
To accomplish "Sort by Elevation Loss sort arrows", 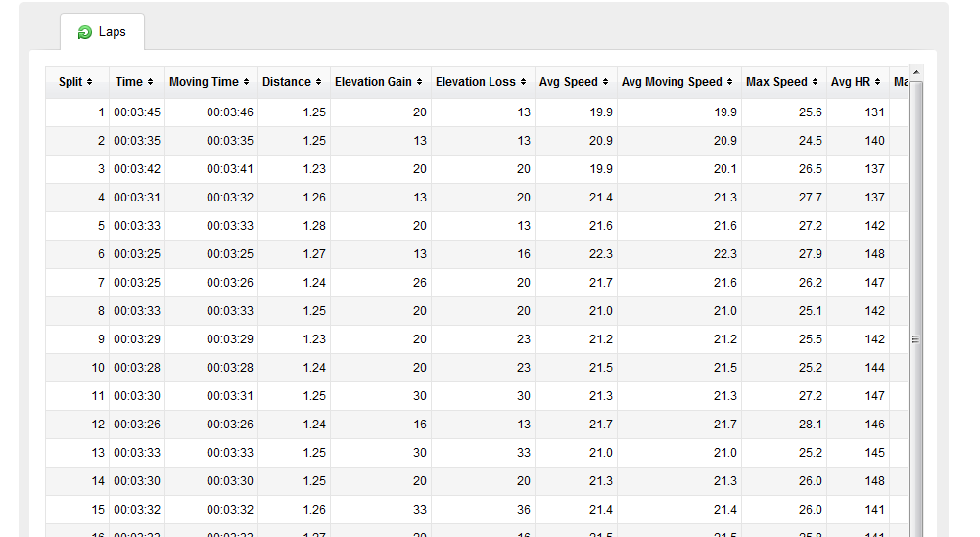I will click(523, 82).
